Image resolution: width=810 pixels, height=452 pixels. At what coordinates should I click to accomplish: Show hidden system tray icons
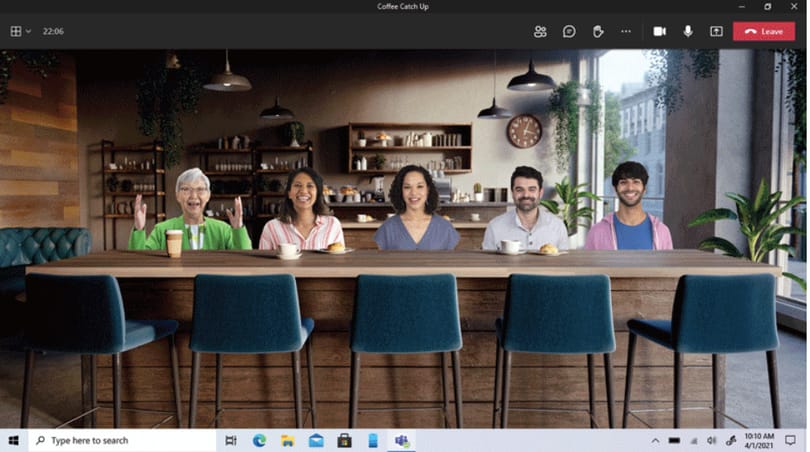pyautogui.click(x=656, y=441)
